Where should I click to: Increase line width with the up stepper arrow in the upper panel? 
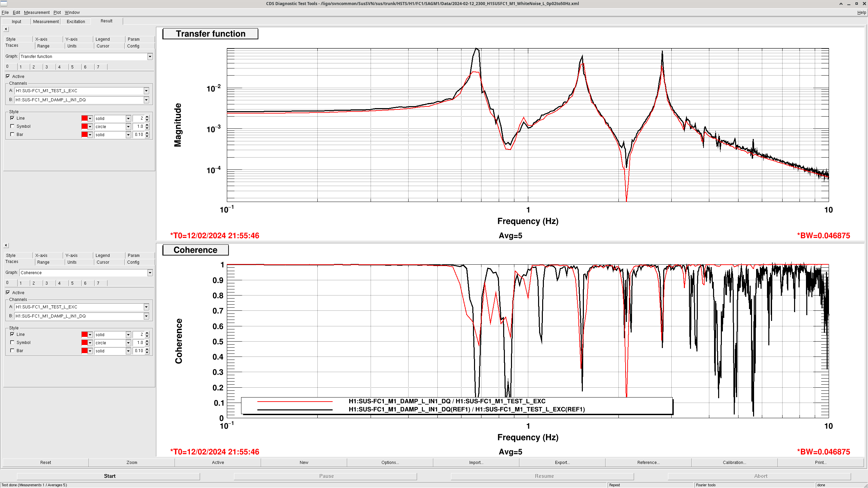point(147,117)
